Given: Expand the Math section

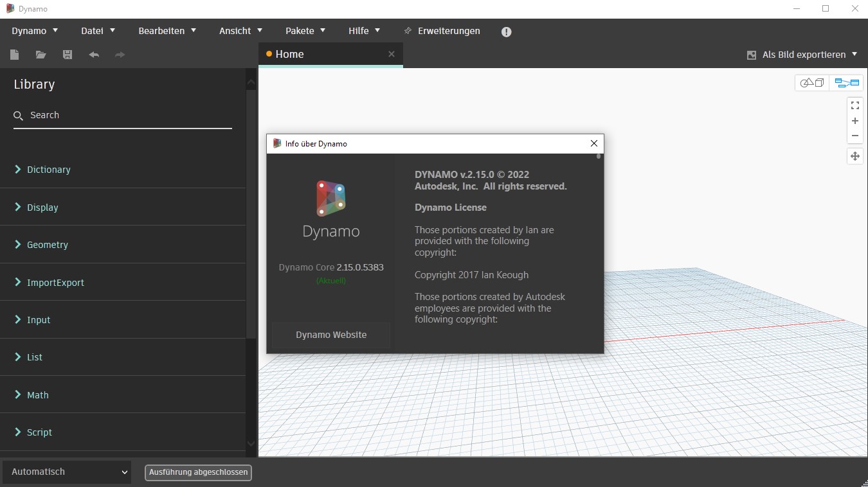Looking at the screenshot, I should (38, 394).
